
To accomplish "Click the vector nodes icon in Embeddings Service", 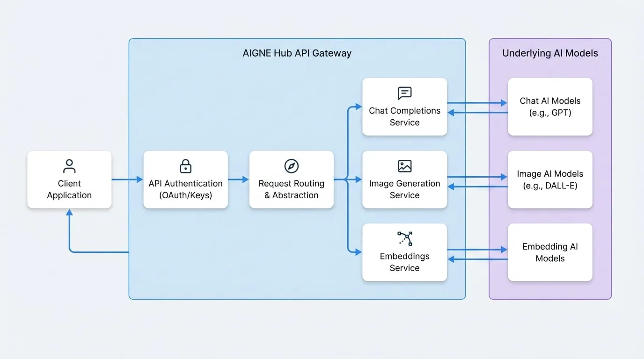I will 405,238.
